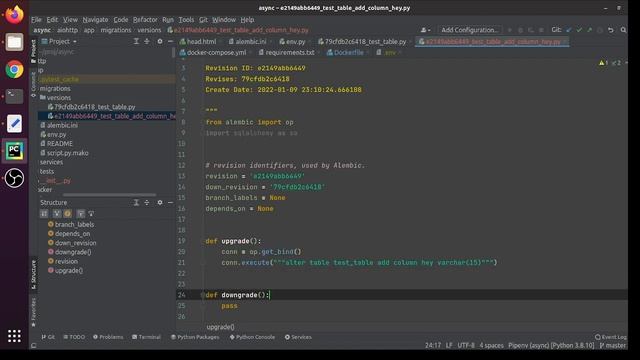
Task: Open the Terminal app in the dock
Action: [x=14, y=96]
